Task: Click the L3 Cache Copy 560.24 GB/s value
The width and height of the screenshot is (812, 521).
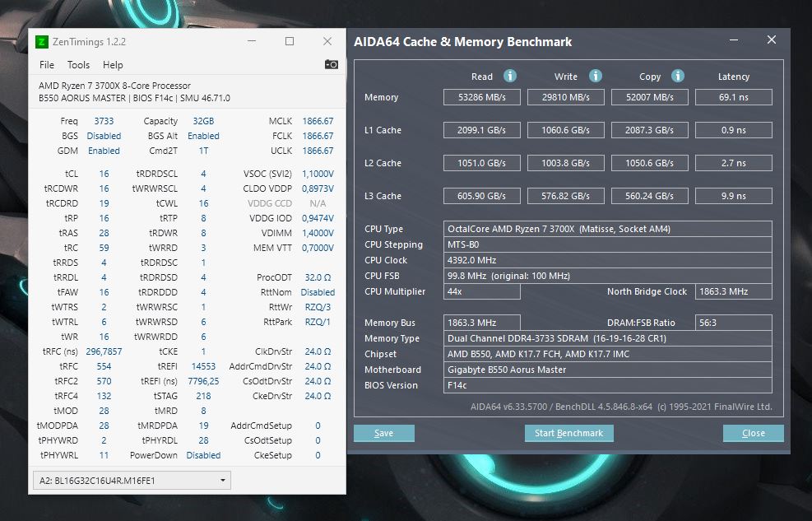Action: [x=649, y=196]
